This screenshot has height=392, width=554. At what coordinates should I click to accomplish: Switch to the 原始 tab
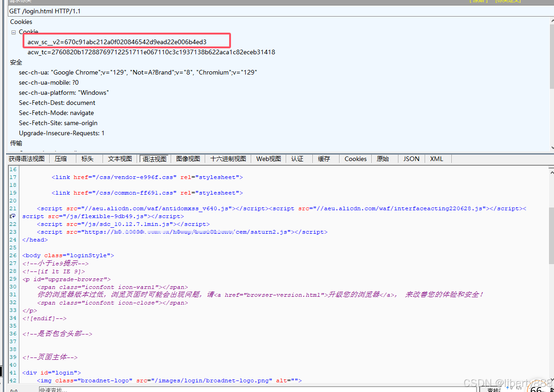click(383, 159)
